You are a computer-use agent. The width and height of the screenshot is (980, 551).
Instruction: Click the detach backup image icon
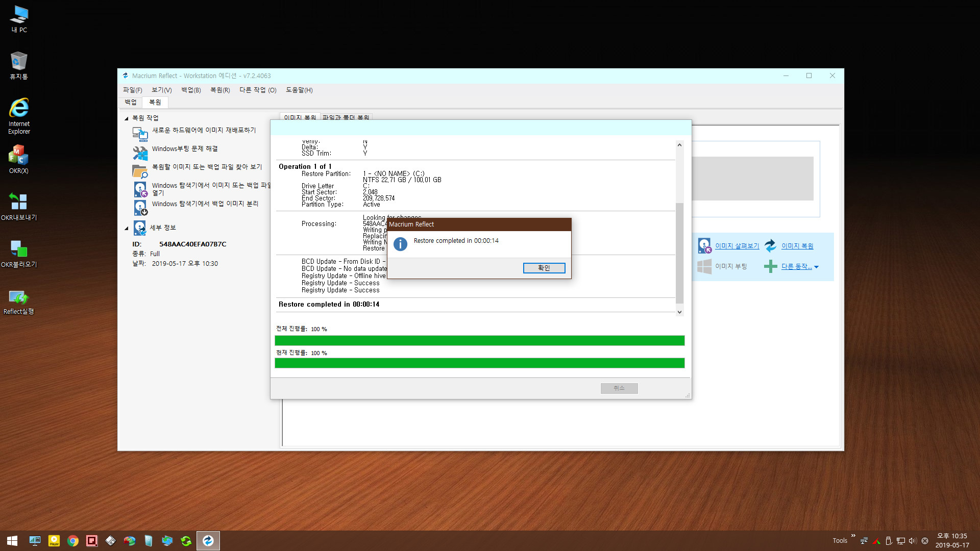pyautogui.click(x=140, y=208)
